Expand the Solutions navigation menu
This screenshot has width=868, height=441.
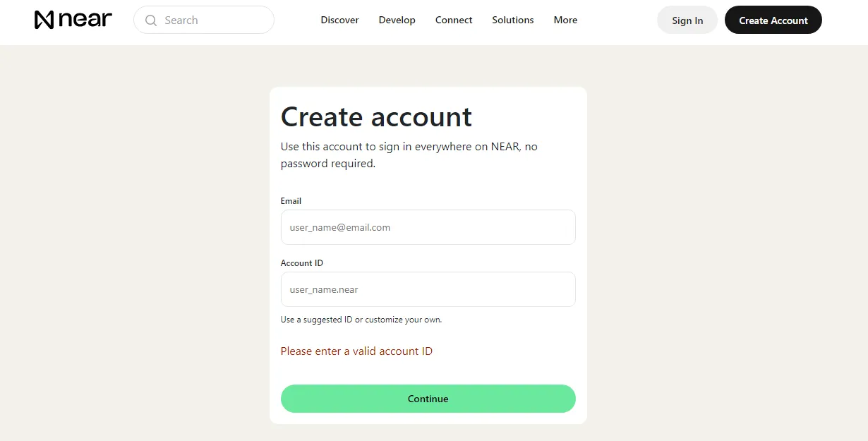coord(513,20)
